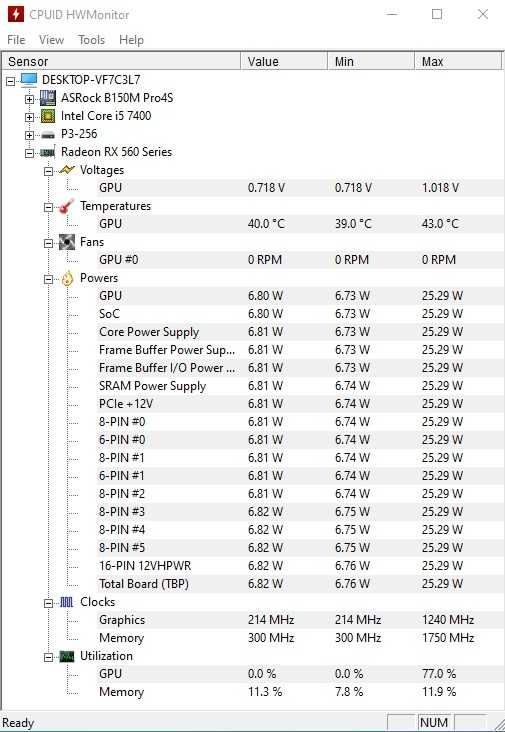Expand the P3-256 drive node
Image resolution: width=505 pixels, height=732 pixels.
tap(29, 135)
